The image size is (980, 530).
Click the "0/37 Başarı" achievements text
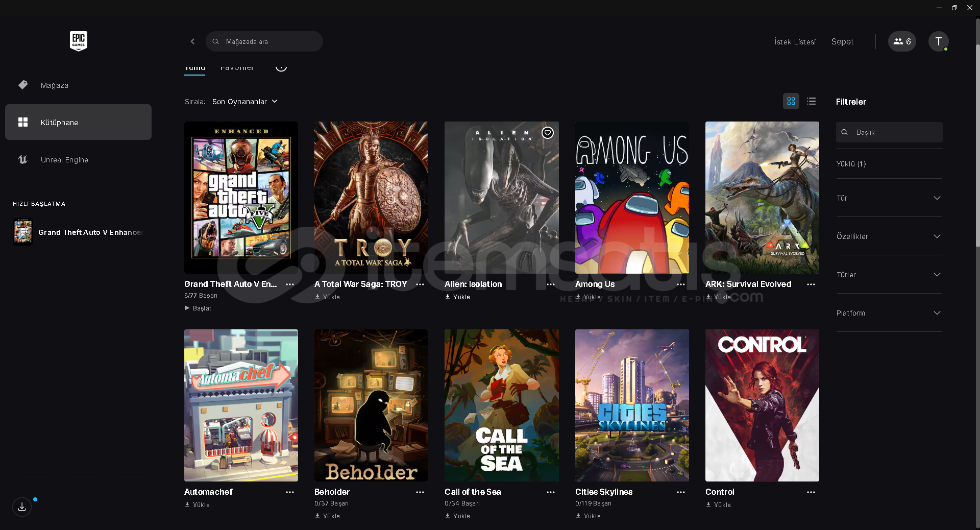point(331,503)
